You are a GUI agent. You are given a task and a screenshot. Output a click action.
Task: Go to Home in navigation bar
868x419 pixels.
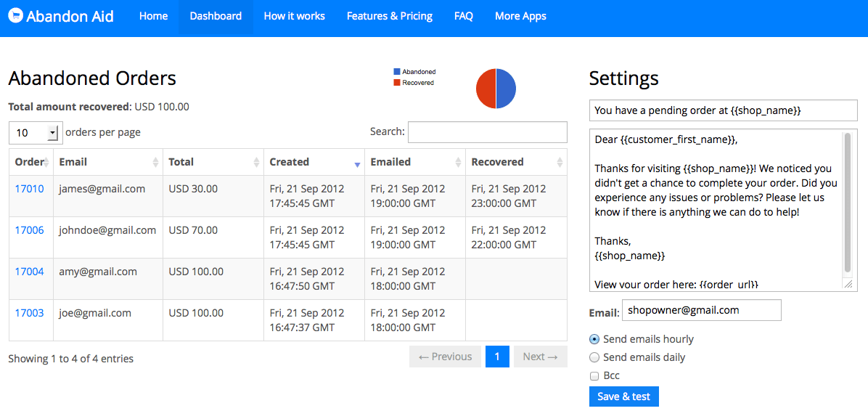[x=153, y=16]
